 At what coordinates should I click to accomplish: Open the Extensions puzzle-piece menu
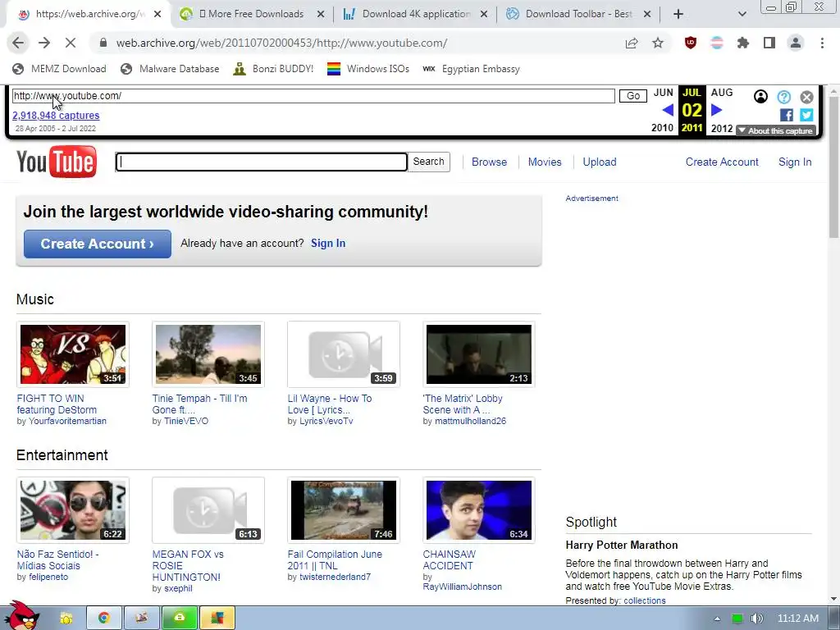pos(743,43)
